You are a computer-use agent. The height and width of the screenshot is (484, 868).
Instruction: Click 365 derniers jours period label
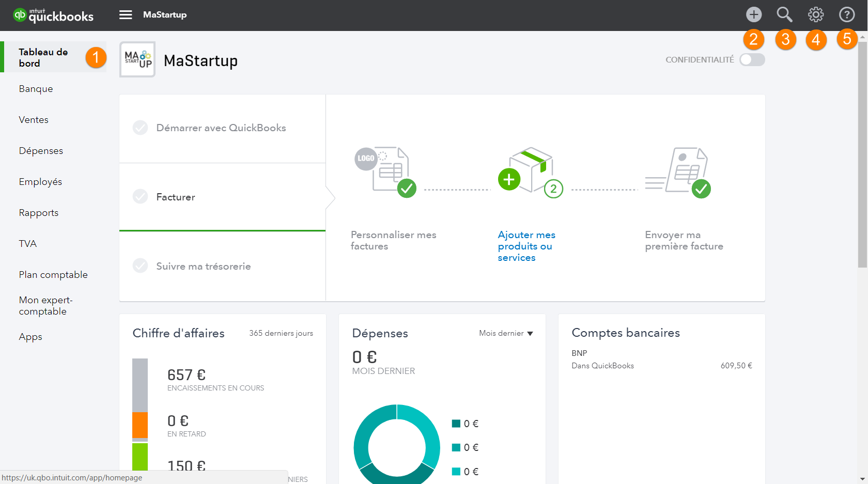coord(281,333)
